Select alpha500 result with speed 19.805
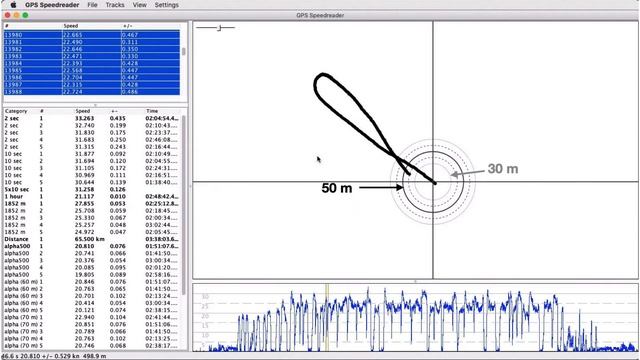640x360 pixels. click(x=92, y=275)
